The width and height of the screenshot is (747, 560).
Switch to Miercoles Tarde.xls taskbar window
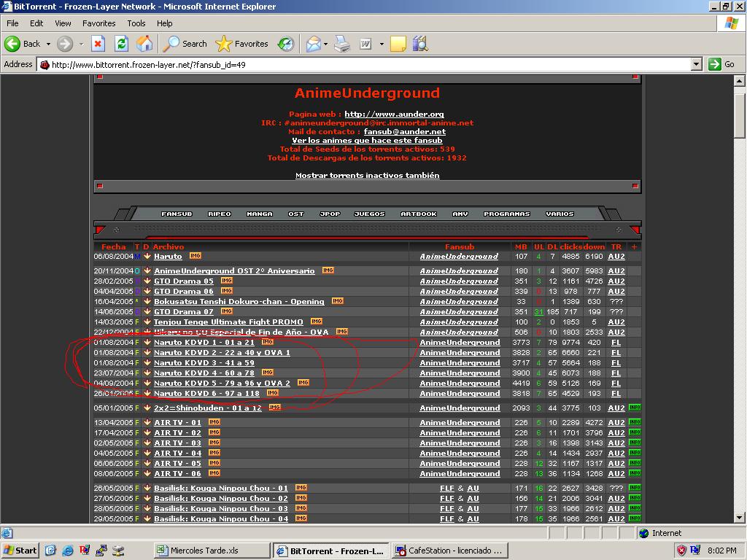point(212,551)
